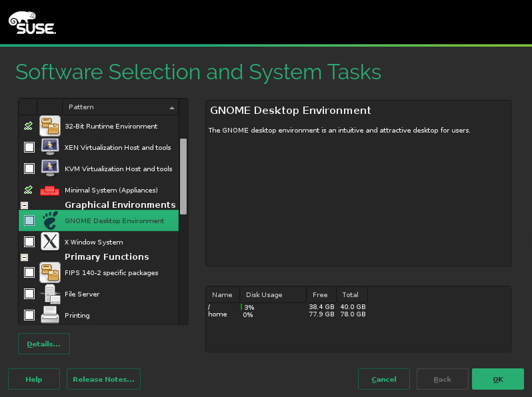Click the red Minimal System bricks icon
Viewport: 532px width, 397px height.
coord(49,191)
